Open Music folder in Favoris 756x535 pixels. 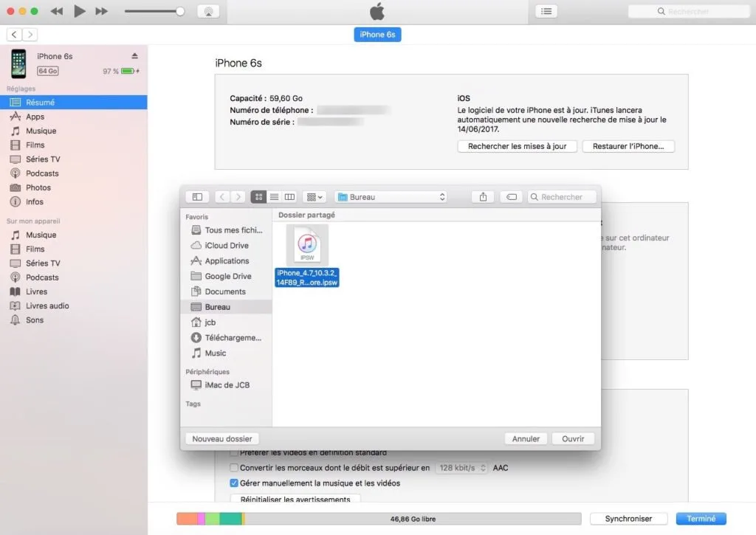[x=227, y=353]
